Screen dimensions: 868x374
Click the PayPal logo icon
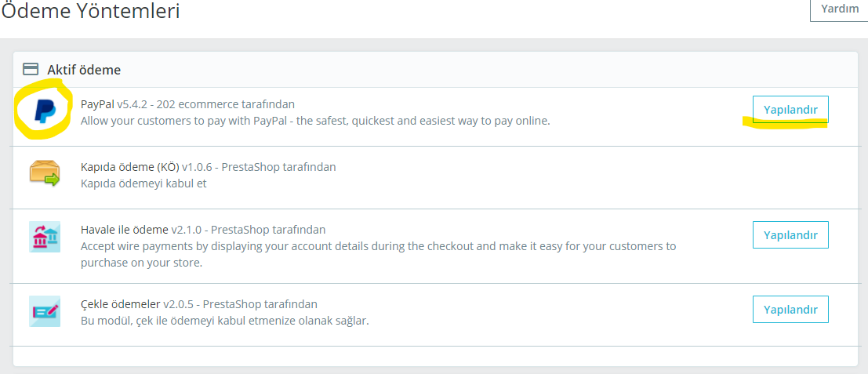coord(44,111)
